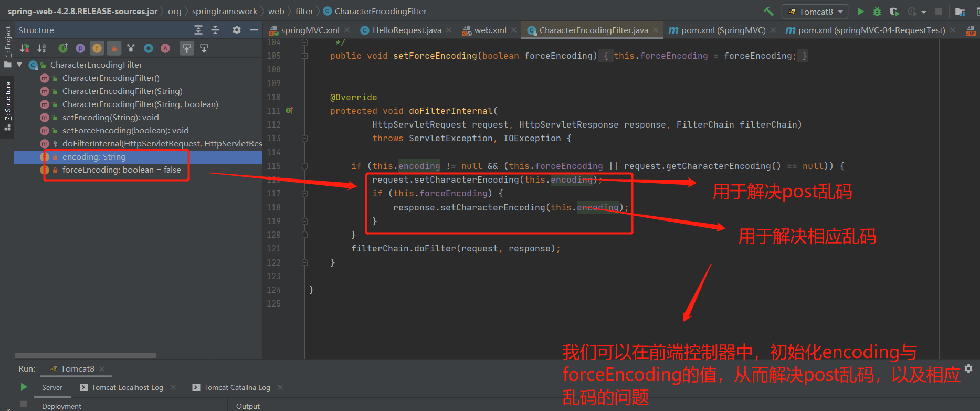Collapse doFilterInternal if-block at line 115
This screenshot has width=980, height=411.
pyautogui.click(x=305, y=166)
